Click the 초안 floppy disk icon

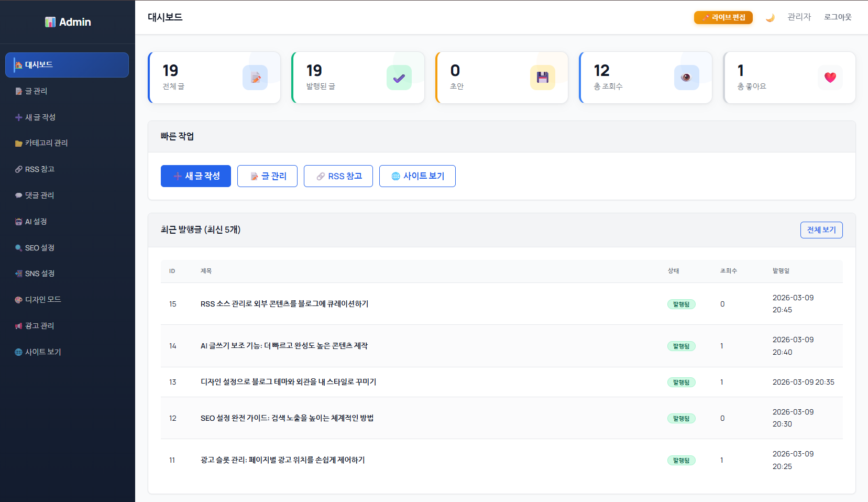pyautogui.click(x=542, y=78)
